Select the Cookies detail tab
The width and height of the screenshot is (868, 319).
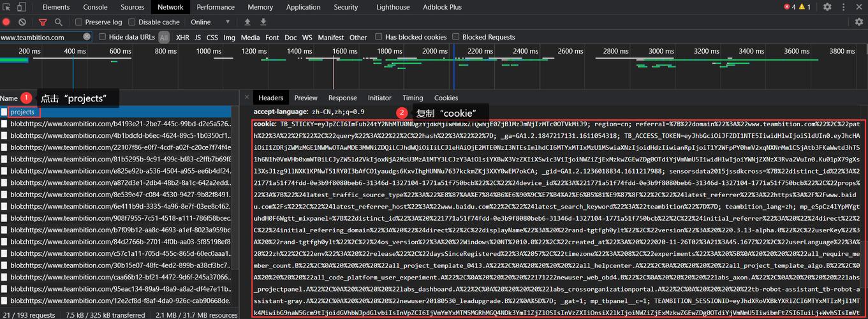point(446,98)
